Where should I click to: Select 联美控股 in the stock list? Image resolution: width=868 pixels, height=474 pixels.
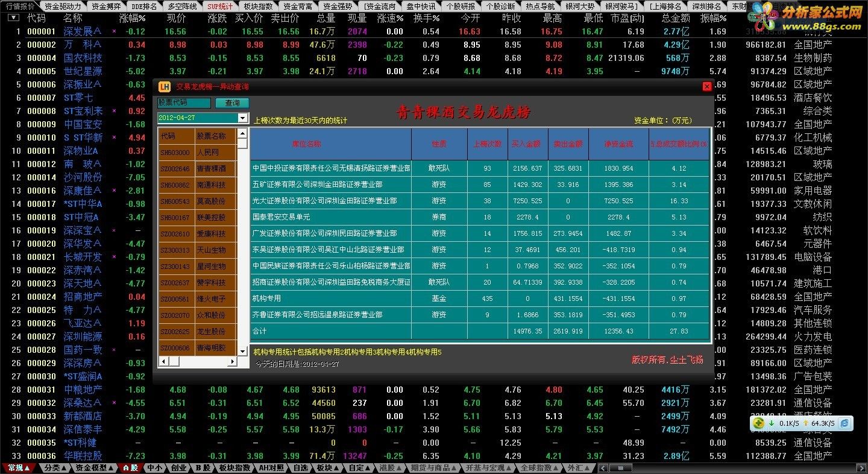tap(211, 218)
